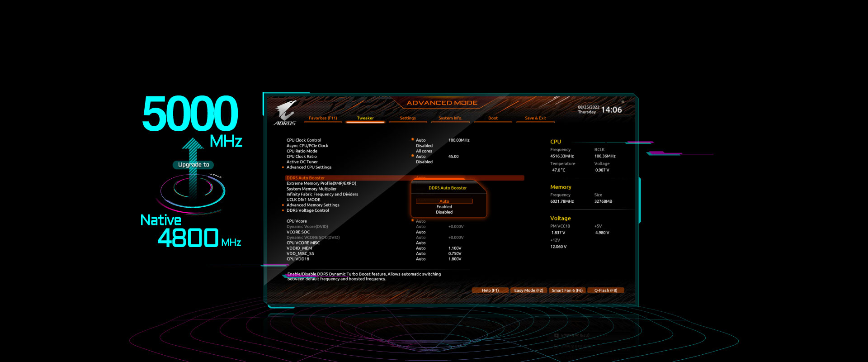868x362 pixels.
Task: Choose Enabled in the DDR5 Auto Booster popup
Action: (x=444, y=207)
